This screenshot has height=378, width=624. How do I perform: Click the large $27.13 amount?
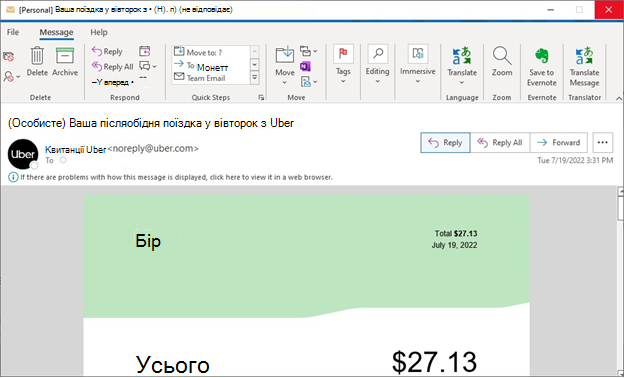pos(434,362)
